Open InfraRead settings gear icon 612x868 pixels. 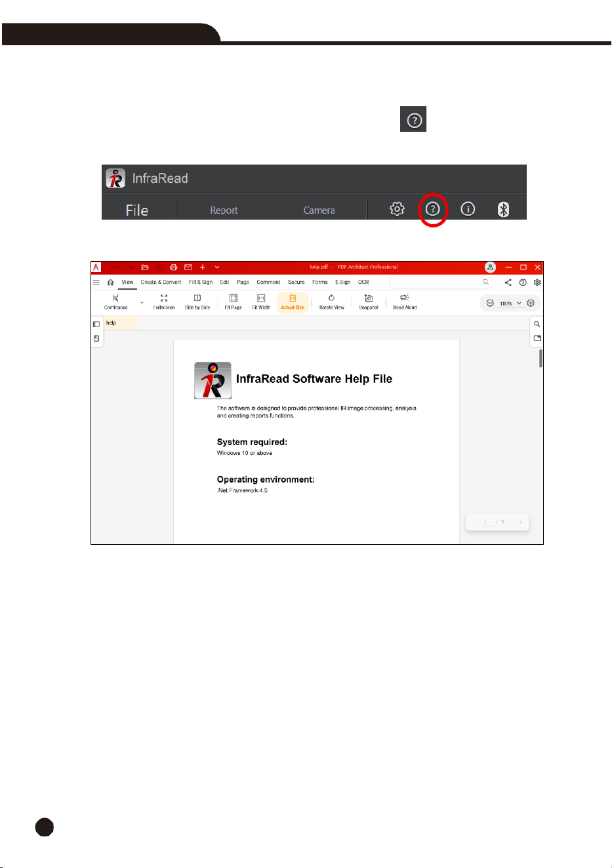click(x=397, y=208)
